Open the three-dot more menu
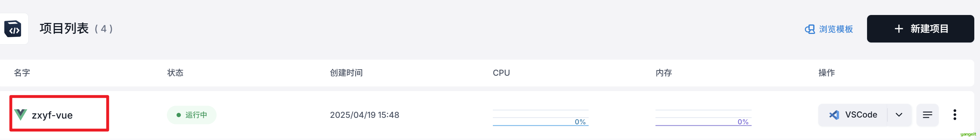The width and height of the screenshot is (980, 140). (x=955, y=115)
